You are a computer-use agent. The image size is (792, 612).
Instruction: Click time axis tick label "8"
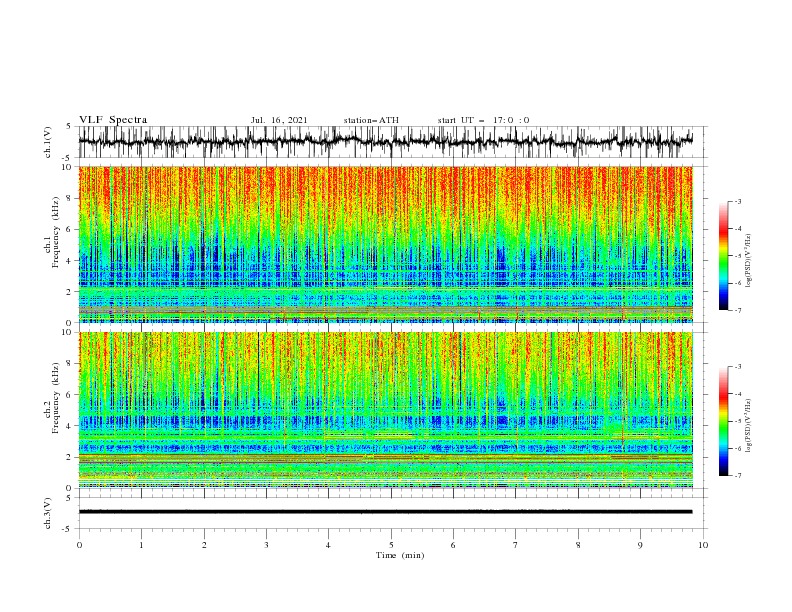(x=578, y=545)
